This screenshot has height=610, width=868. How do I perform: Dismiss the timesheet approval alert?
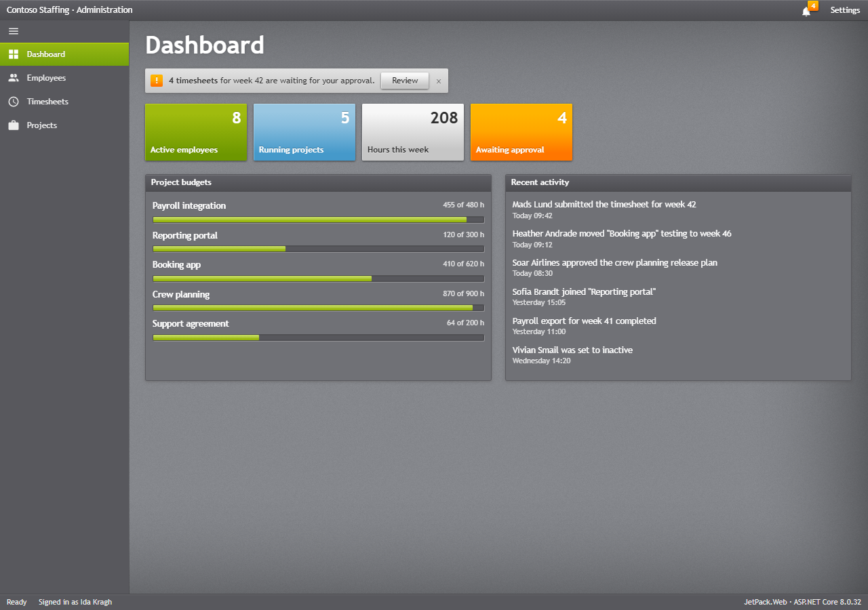tap(439, 81)
